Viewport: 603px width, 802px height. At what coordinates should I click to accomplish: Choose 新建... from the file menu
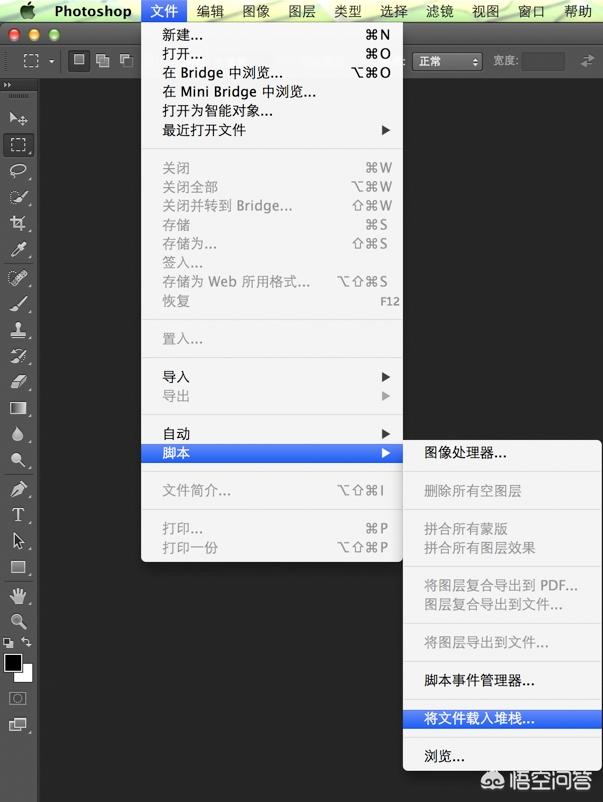pyautogui.click(x=272, y=35)
